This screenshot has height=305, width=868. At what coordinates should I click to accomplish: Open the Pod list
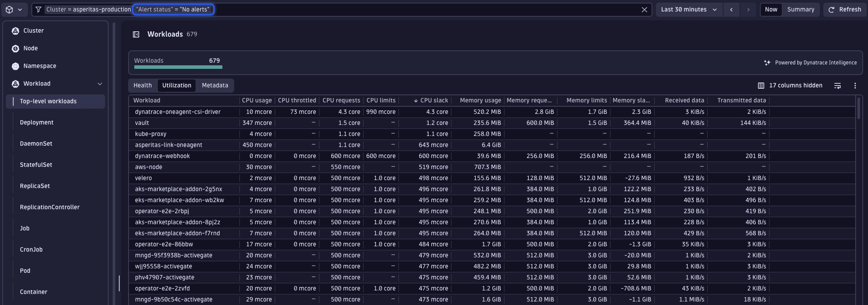tap(25, 271)
